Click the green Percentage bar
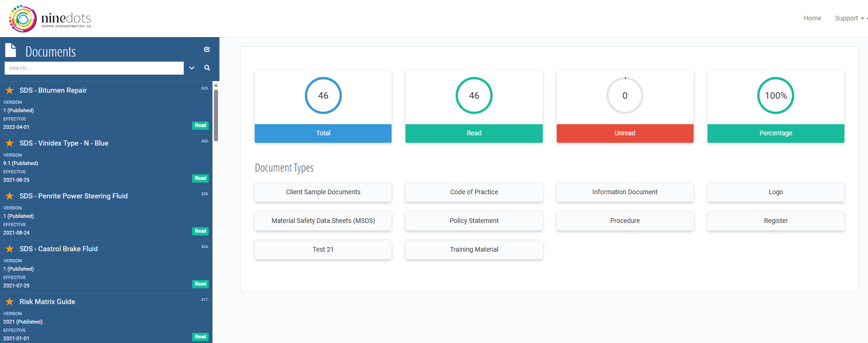The image size is (868, 343). 776,133
